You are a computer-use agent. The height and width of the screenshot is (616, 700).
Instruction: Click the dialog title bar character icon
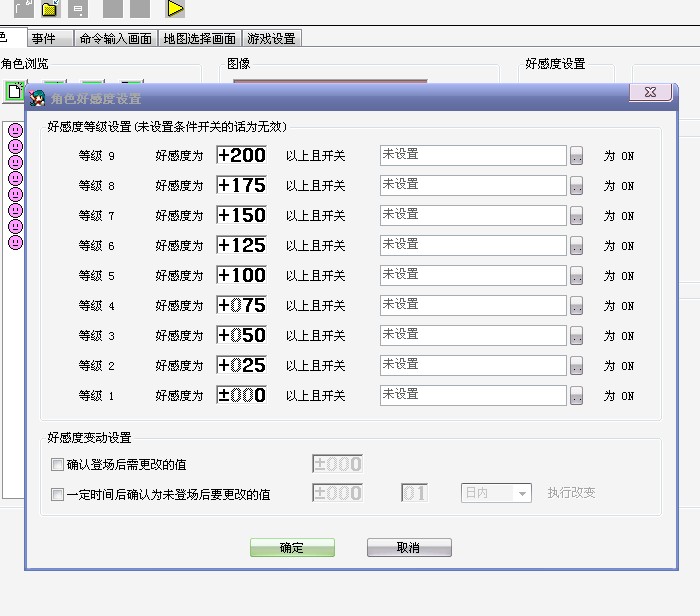[38, 98]
